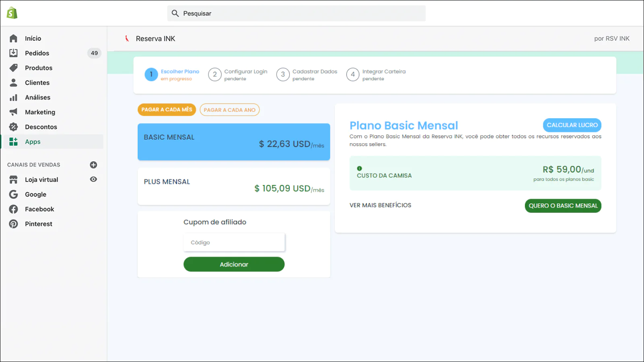Screen dimensions: 644x362
Task: Click the R$ 59,00/und price
Action: pyautogui.click(x=568, y=169)
